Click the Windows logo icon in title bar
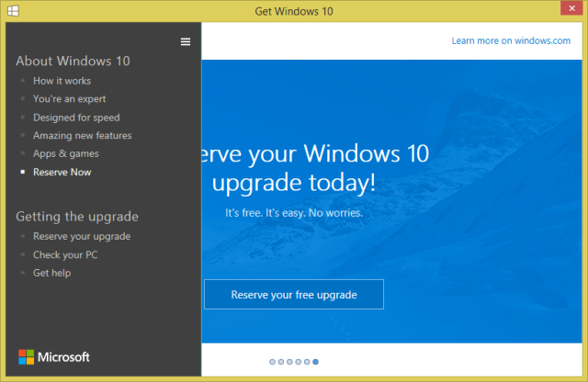Screen dimensions: 588x382 (13, 10)
